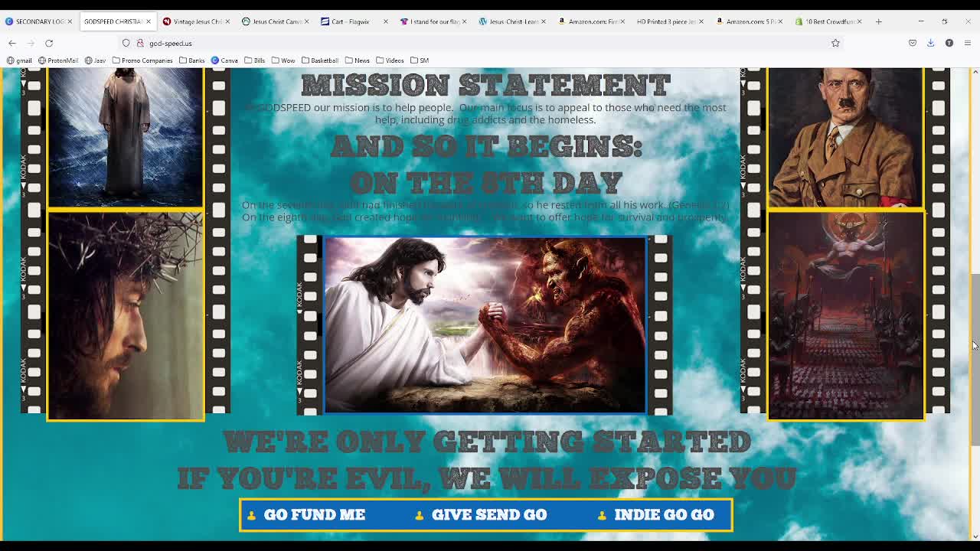The height and width of the screenshot is (551, 980).
Task: Expand the Bills bookmark folder
Action: tap(254, 60)
